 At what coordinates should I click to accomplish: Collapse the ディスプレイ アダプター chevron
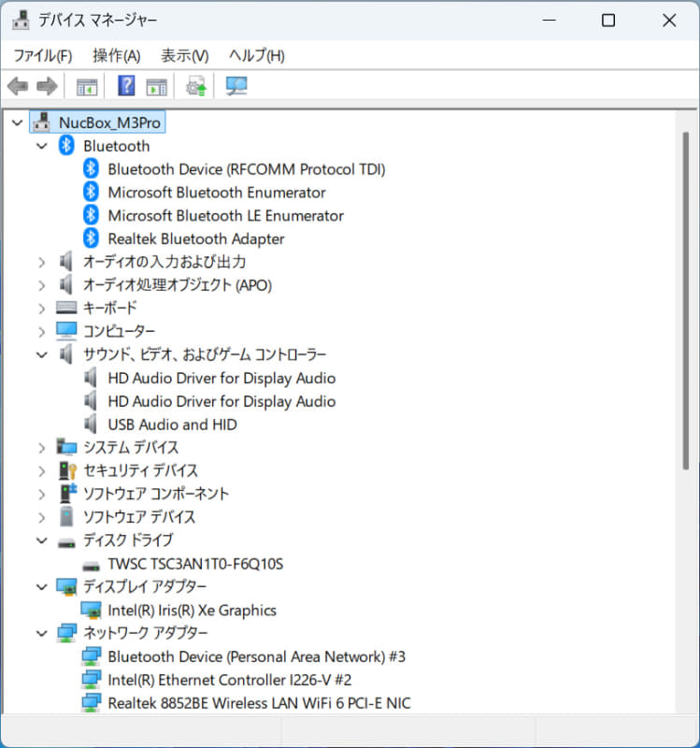point(42,587)
